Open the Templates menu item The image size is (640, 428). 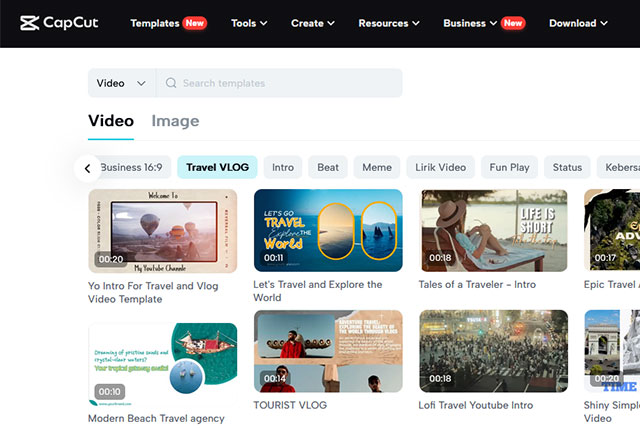click(155, 23)
